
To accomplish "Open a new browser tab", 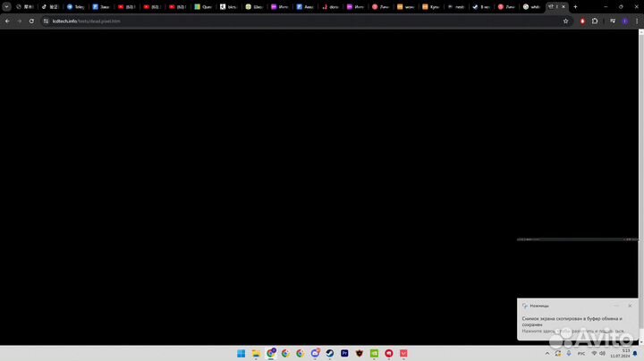I will click(x=575, y=6).
